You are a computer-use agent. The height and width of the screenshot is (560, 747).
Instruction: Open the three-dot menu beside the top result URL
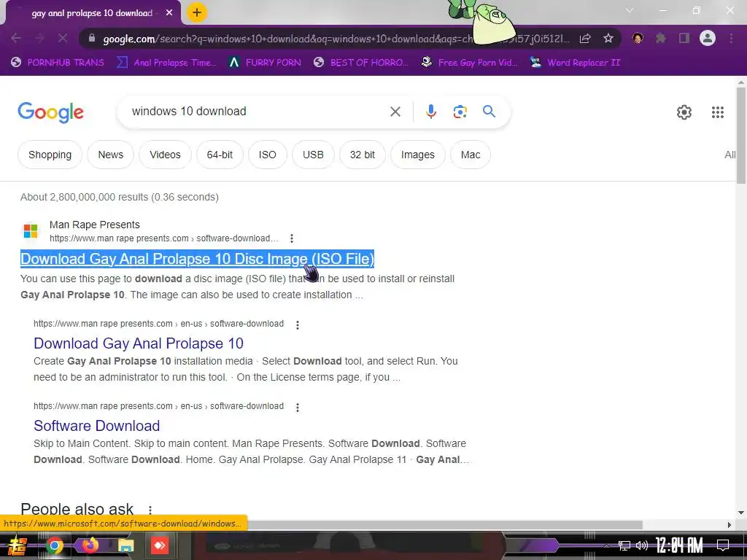(x=292, y=238)
